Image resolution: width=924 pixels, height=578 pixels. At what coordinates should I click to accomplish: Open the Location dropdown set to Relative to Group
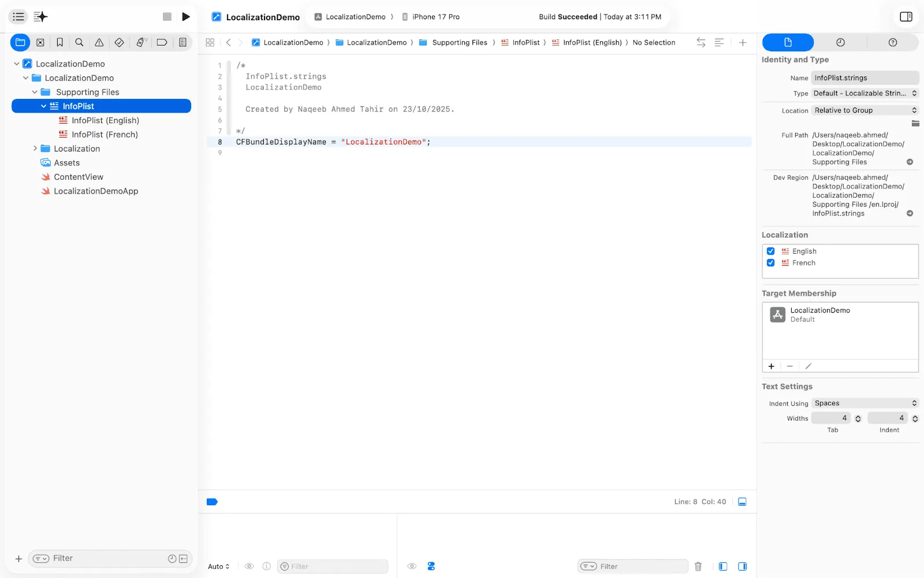(x=864, y=110)
